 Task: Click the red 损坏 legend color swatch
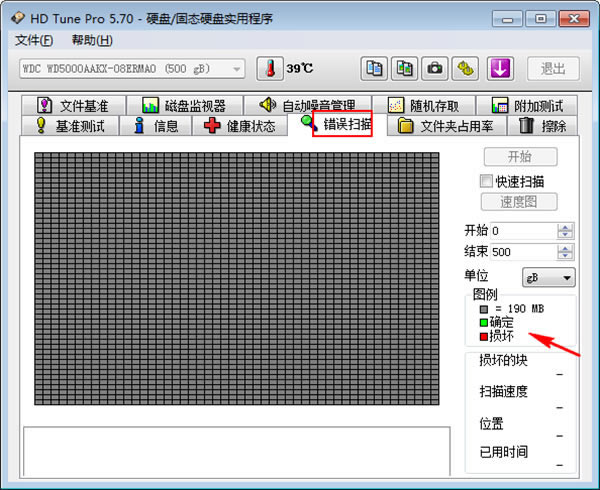[485, 337]
